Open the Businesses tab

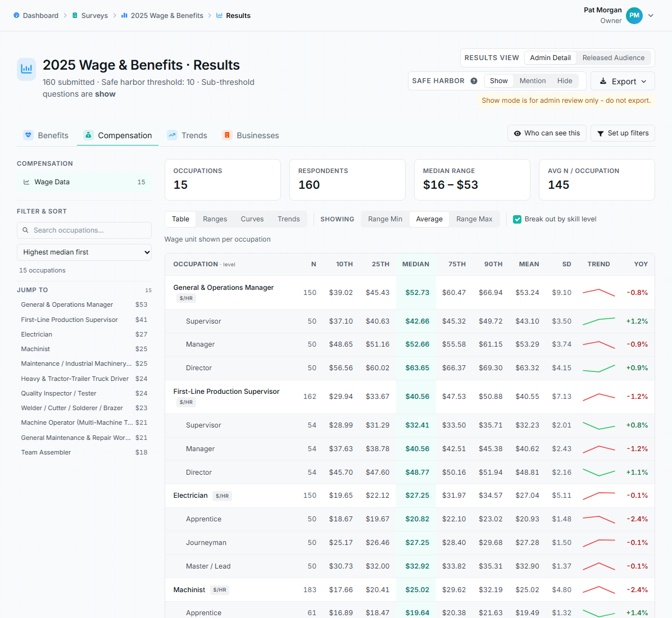[251, 135]
